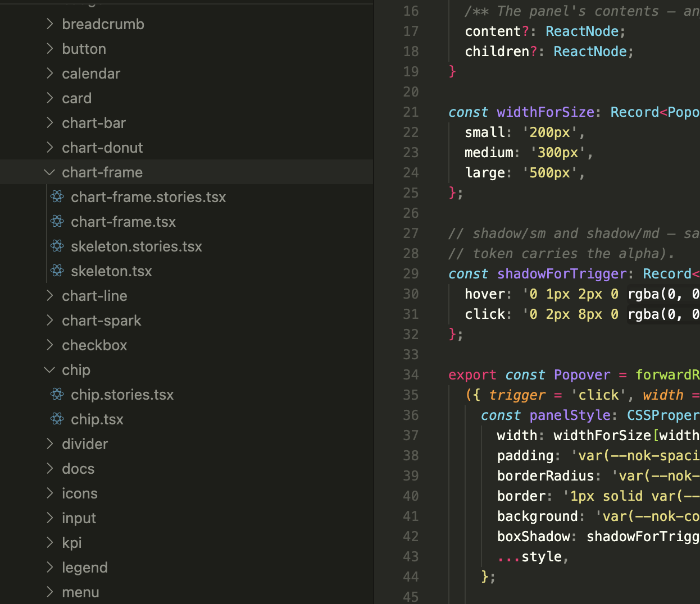Screen dimensions: 700x604
Task: Click the 'panelStyle' variable name
Action: point(570,415)
